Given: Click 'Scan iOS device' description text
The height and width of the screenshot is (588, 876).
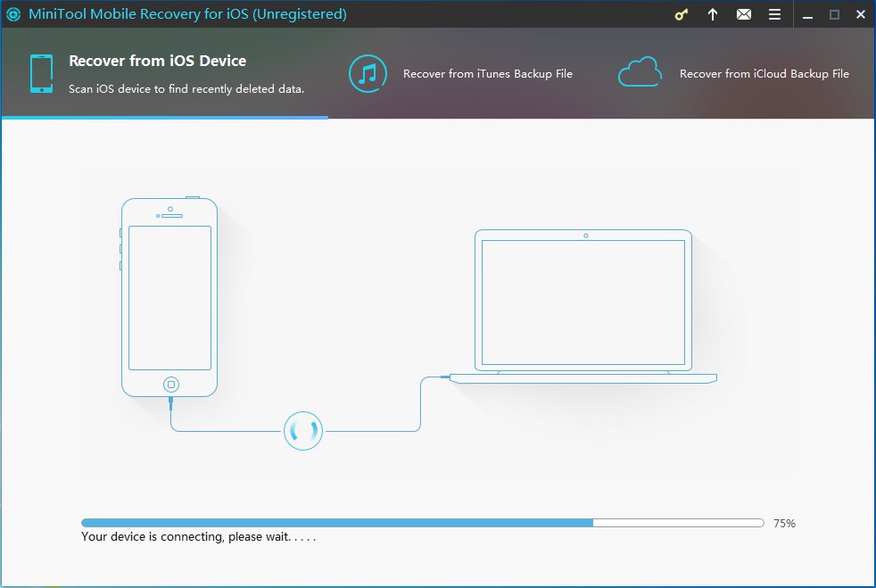Looking at the screenshot, I should point(186,88).
